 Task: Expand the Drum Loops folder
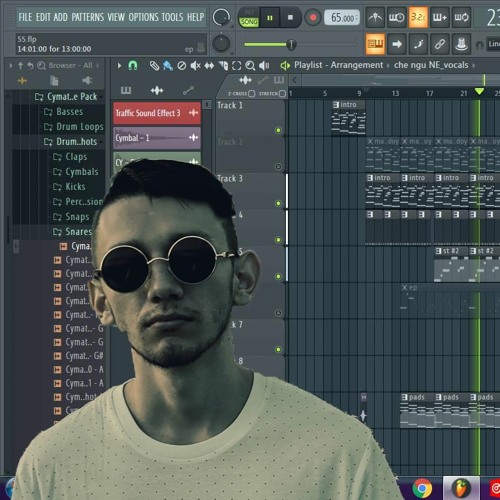tap(74, 127)
